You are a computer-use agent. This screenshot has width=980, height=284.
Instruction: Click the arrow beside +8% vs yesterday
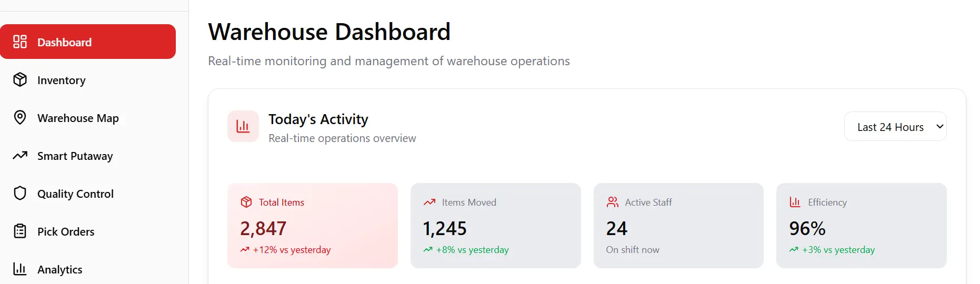coord(428,250)
